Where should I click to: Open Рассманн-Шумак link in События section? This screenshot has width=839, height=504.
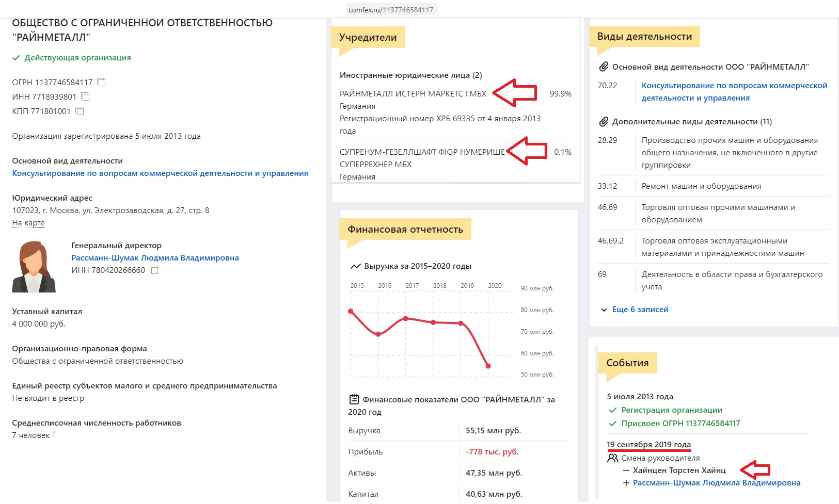coord(716,483)
